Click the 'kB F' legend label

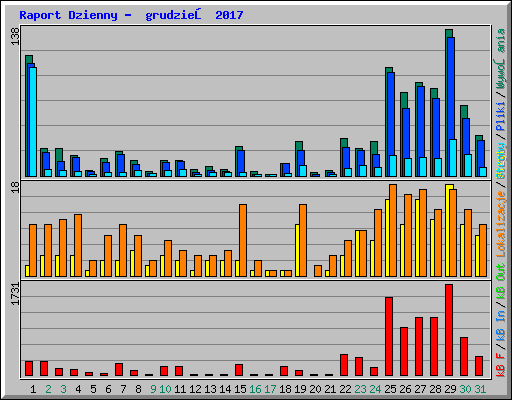click(x=501, y=364)
